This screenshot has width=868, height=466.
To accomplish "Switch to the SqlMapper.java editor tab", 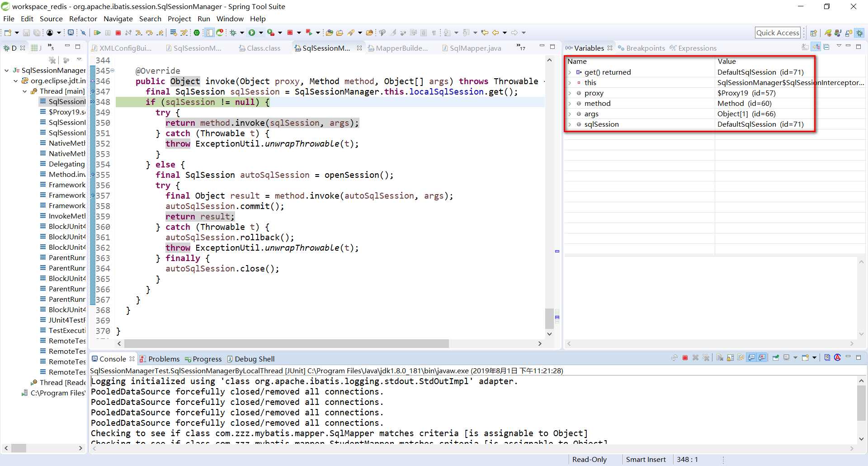I will click(472, 48).
